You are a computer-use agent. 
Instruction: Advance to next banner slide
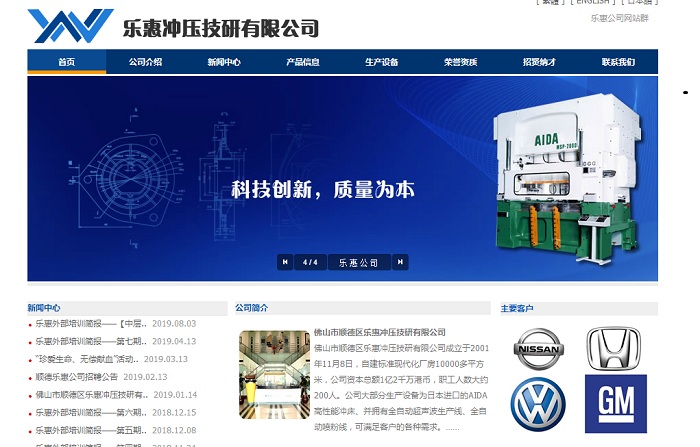pyautogui.click(x=400, y=263)
